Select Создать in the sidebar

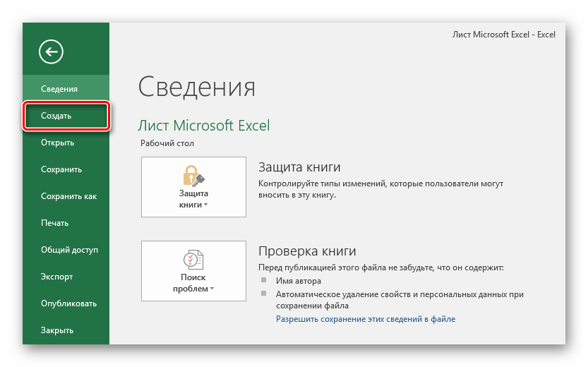[66, 116]
